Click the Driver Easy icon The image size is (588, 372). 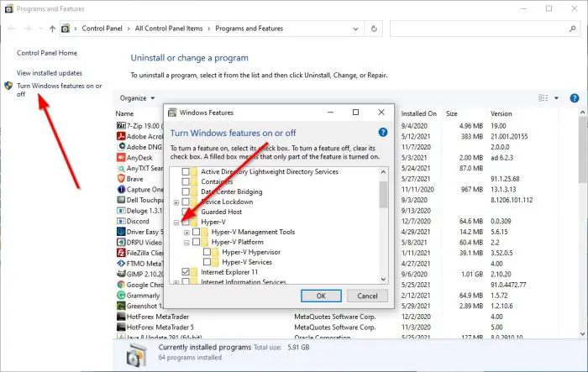[x=121, y=232]
